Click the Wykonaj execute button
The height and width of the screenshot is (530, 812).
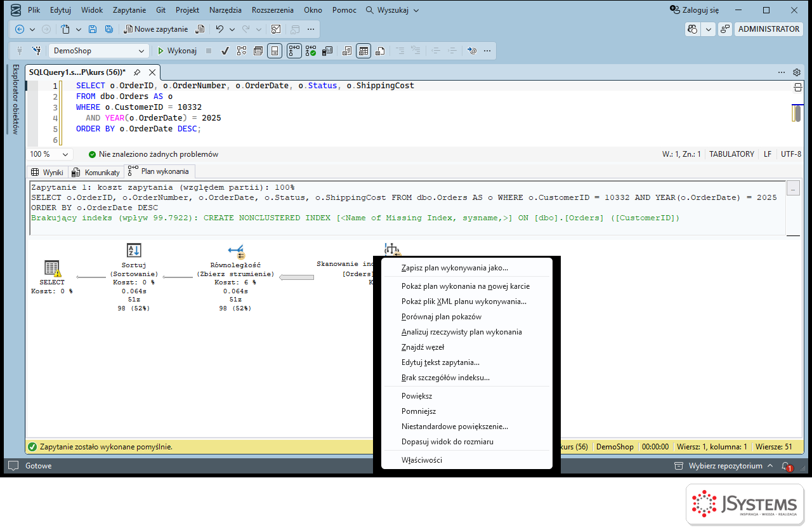[x=177, y=51]
